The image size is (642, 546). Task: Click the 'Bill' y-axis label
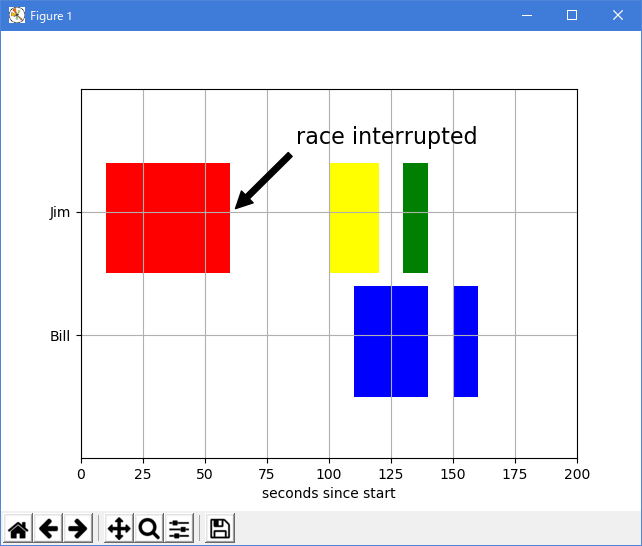pos(60,336)
